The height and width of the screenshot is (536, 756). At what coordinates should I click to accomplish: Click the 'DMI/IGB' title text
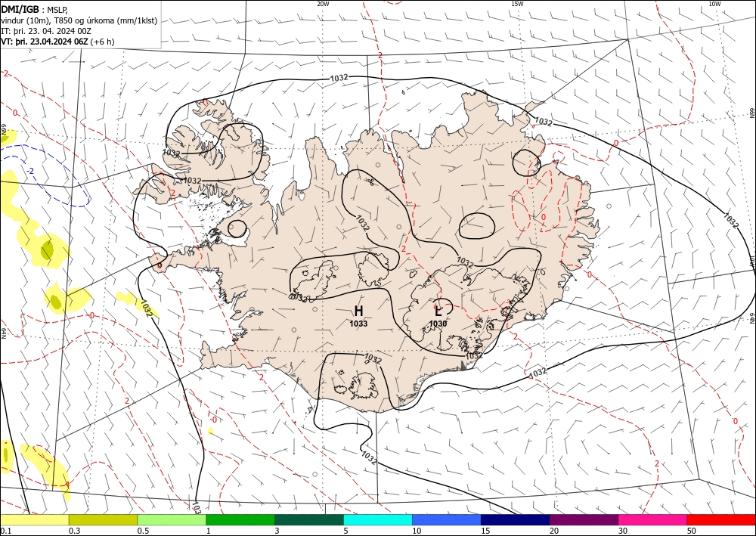20,8
